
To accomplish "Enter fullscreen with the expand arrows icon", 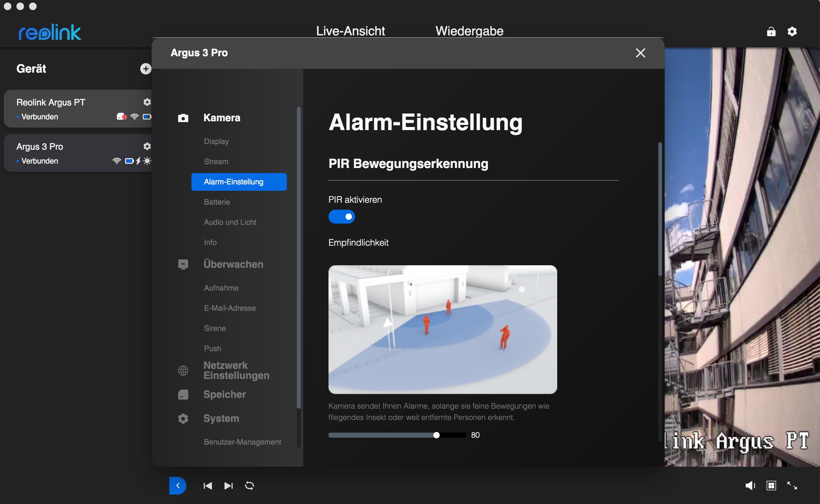I will pyautogui.click(x=792, y=486).
